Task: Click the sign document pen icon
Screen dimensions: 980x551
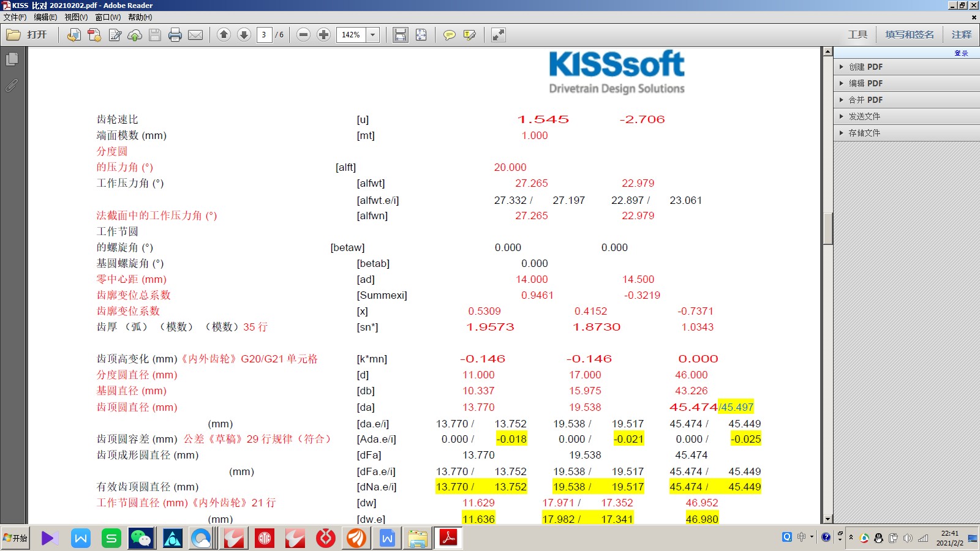Action: click(115, 35)
